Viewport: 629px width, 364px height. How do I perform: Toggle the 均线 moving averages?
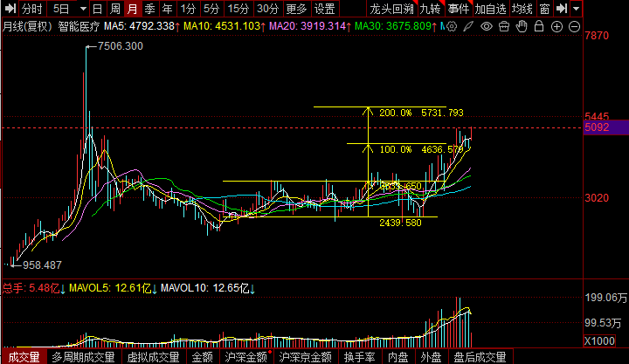522,9
